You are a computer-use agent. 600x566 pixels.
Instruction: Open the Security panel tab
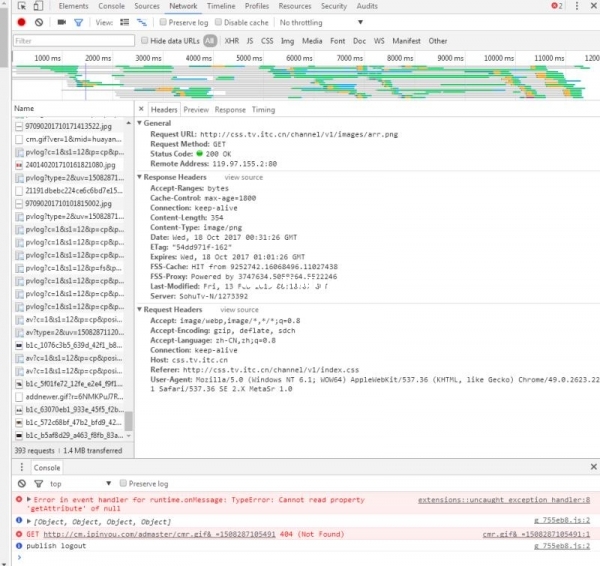334,6
